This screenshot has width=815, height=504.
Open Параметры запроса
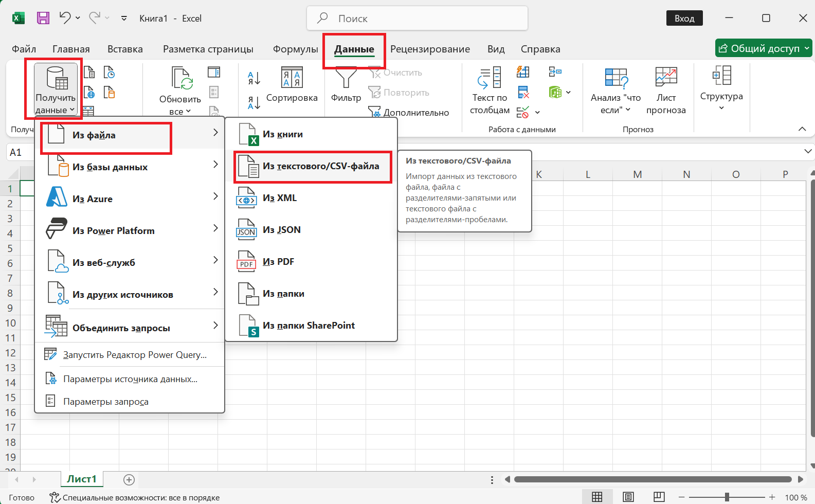(130, 401)
